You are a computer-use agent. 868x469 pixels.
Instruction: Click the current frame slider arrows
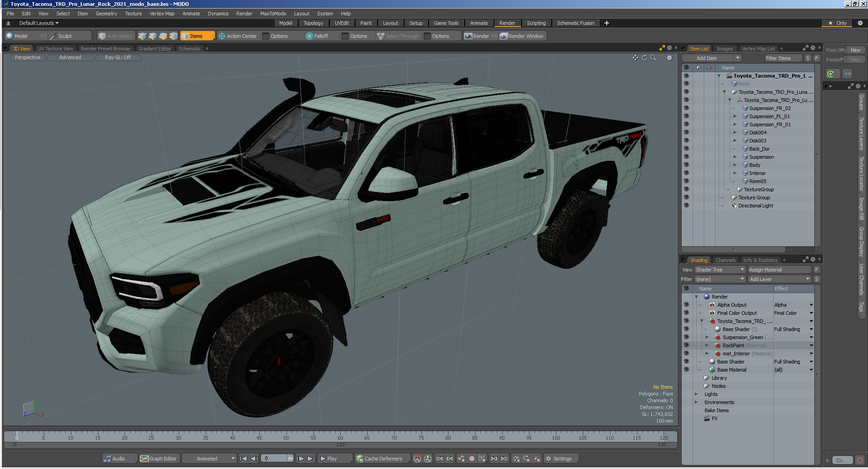tap(290, 459)
